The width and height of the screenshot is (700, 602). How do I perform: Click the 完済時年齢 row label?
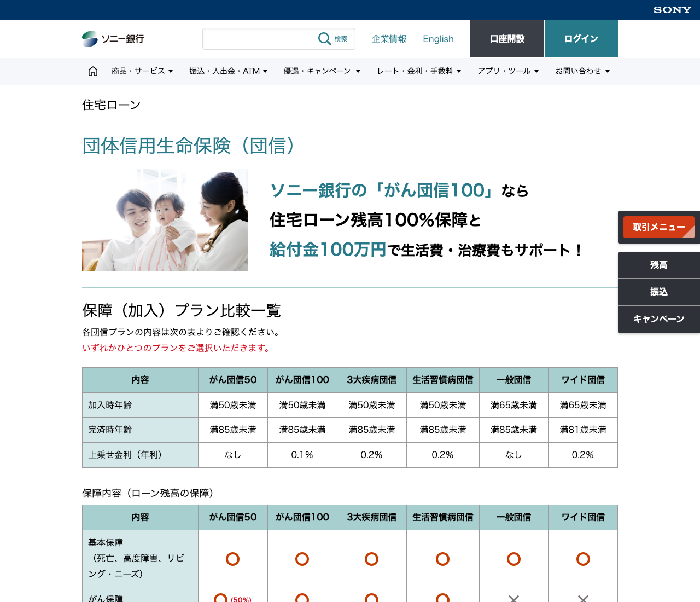click(x=140, y=430)
